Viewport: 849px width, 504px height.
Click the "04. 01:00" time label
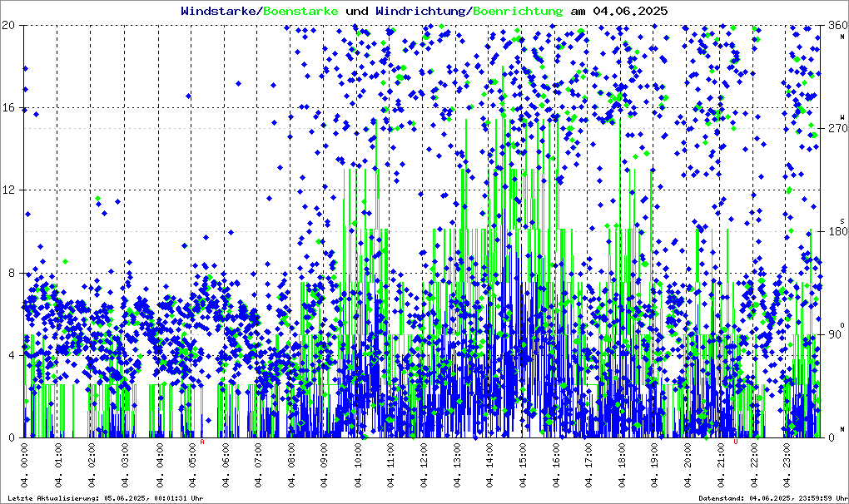coord(58,466)
